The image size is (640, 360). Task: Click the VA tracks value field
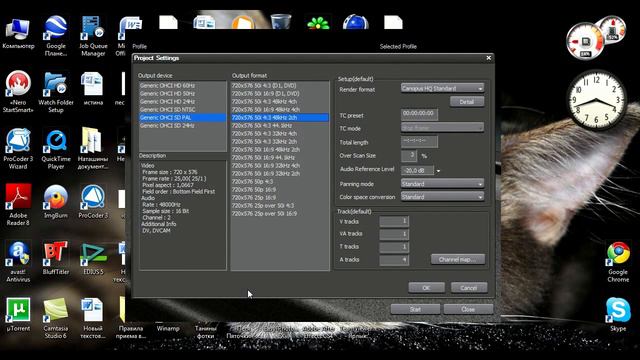tap(394, 234)
